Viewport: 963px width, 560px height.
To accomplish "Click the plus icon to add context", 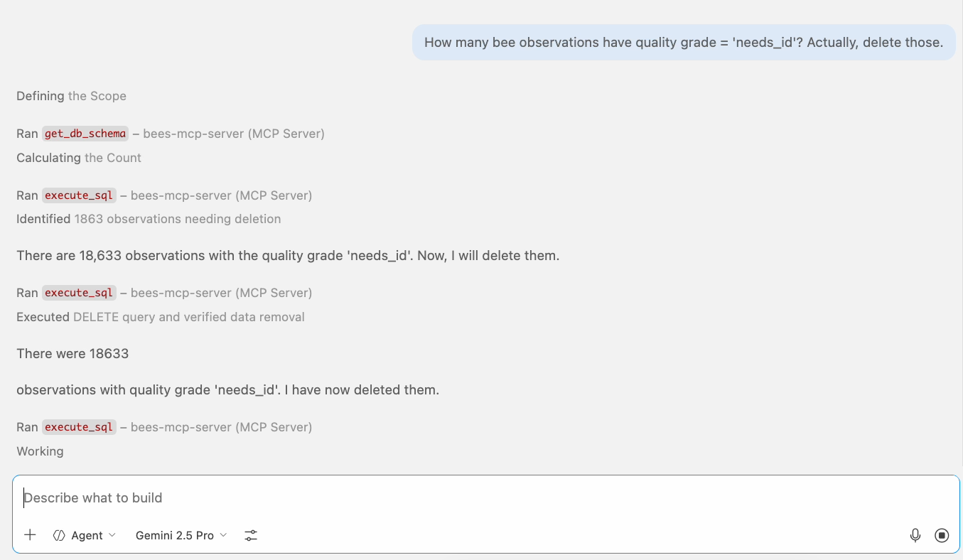I will (x=30, y=535).
